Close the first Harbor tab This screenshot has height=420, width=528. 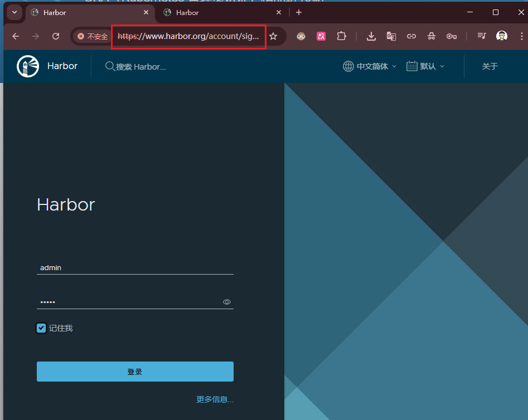point(146,12)
